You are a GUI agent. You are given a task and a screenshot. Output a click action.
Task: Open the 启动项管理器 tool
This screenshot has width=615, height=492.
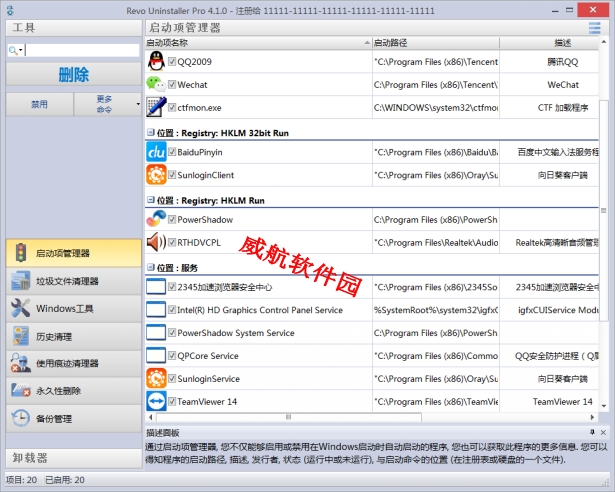[74, 253]
